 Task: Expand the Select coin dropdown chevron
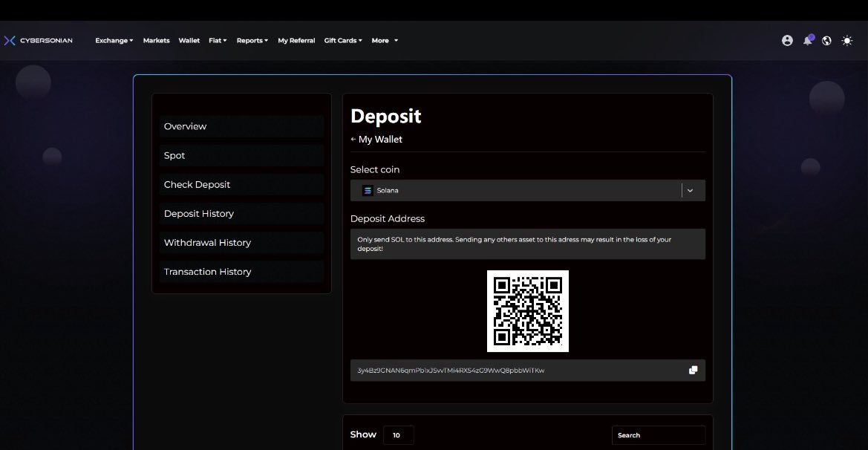tap(690, 190)
